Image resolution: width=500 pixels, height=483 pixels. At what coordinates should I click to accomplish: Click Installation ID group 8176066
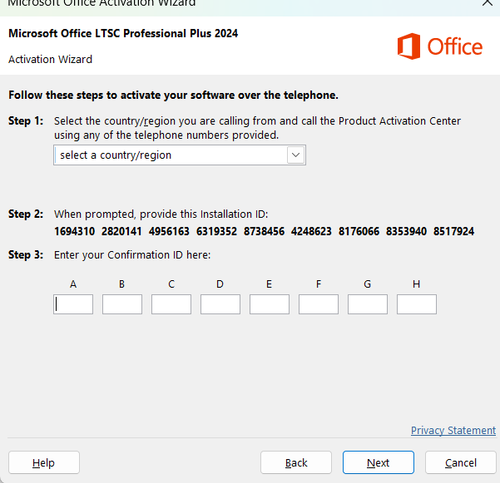tap(359, 231)
